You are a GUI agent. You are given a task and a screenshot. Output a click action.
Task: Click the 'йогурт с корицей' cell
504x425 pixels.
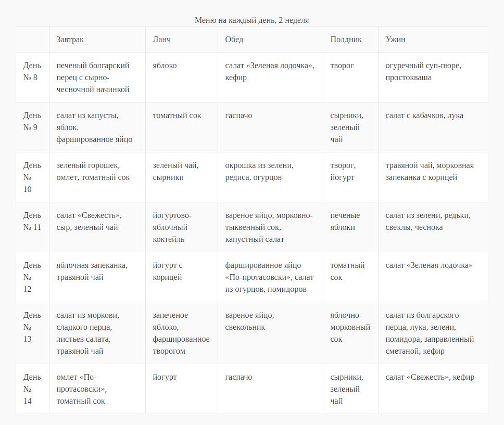[181, 277]
